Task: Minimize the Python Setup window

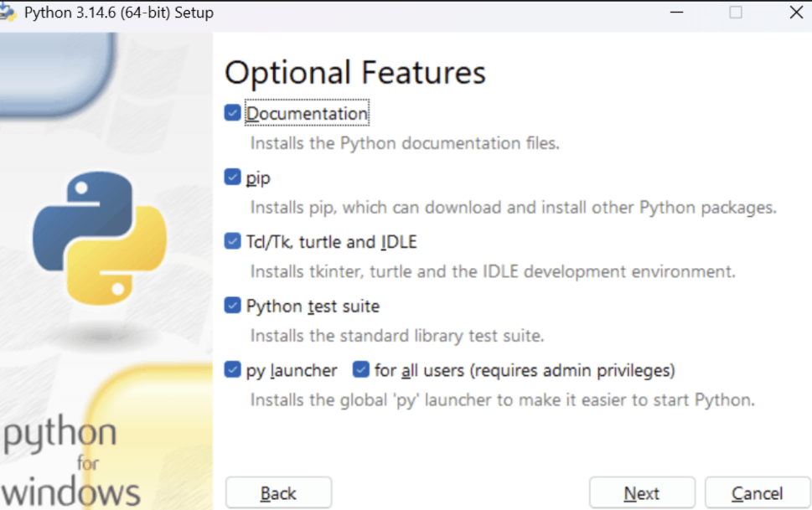Action: [676, 12]
